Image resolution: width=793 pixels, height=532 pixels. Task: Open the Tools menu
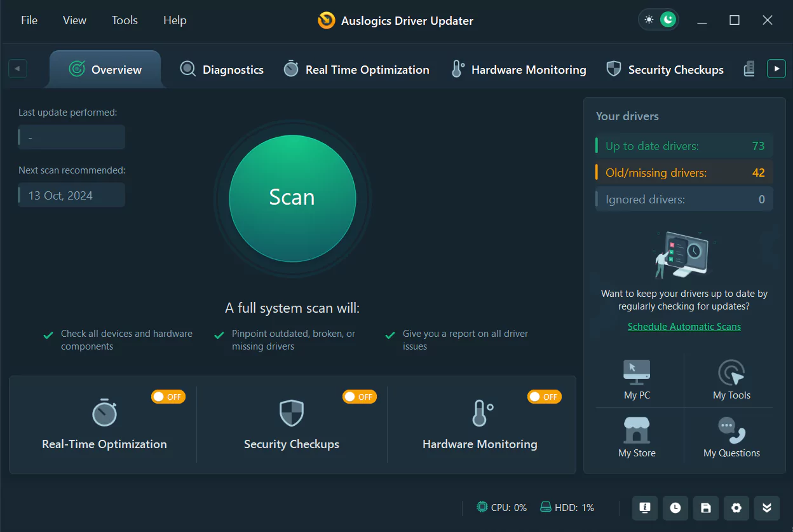tap(125, 20)
